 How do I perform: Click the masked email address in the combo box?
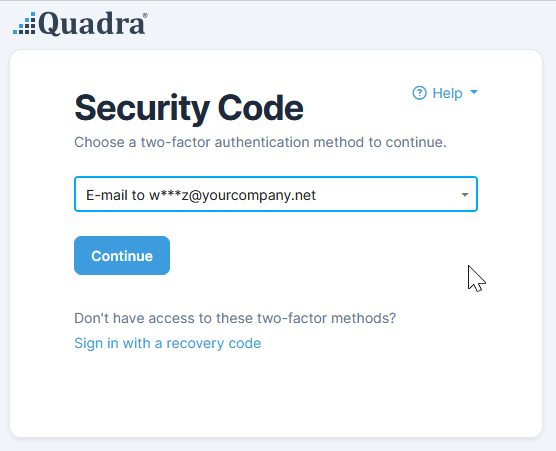[x=232, y=195]
